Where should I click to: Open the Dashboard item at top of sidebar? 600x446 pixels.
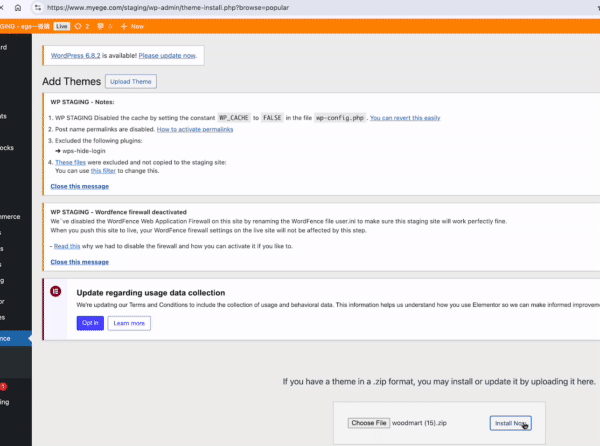point(16,47)
